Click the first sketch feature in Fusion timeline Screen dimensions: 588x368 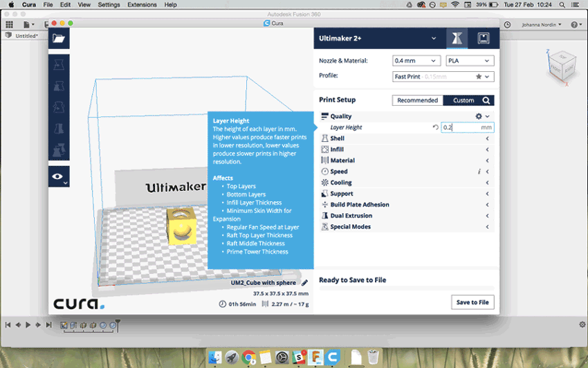click(x=64, y=325)
